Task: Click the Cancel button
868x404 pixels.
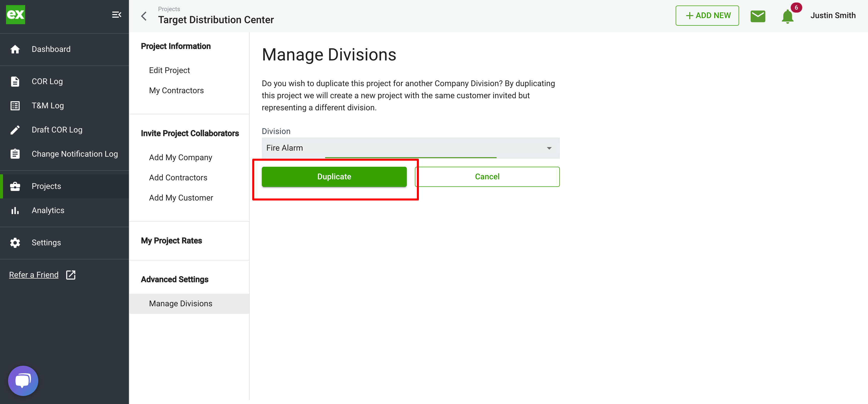Action: click(x=487, y=177)
